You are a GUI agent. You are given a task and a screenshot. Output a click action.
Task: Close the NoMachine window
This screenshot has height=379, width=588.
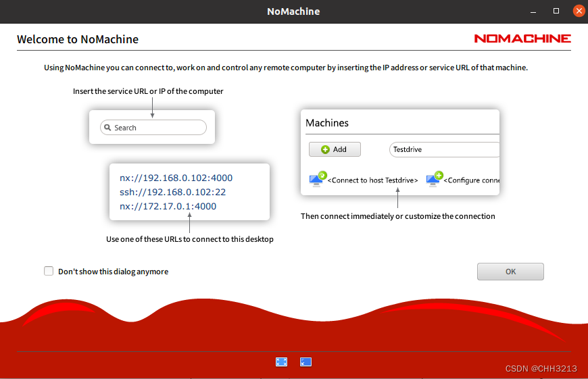[x=579, y=11]
